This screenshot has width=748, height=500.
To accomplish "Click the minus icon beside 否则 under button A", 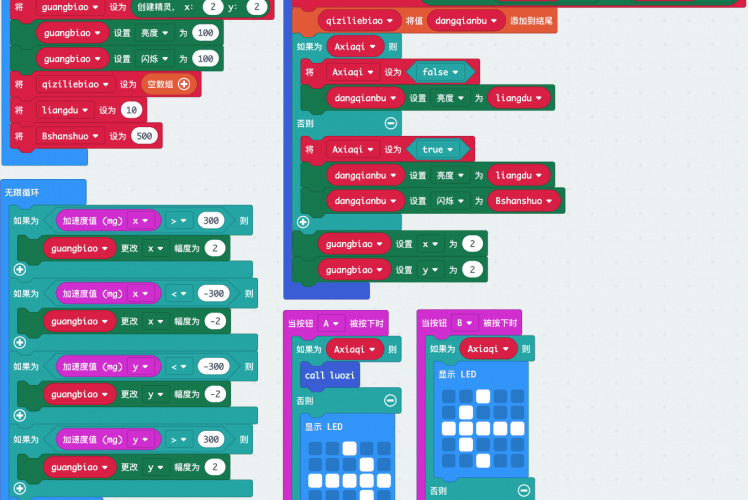I will [390, 401].
